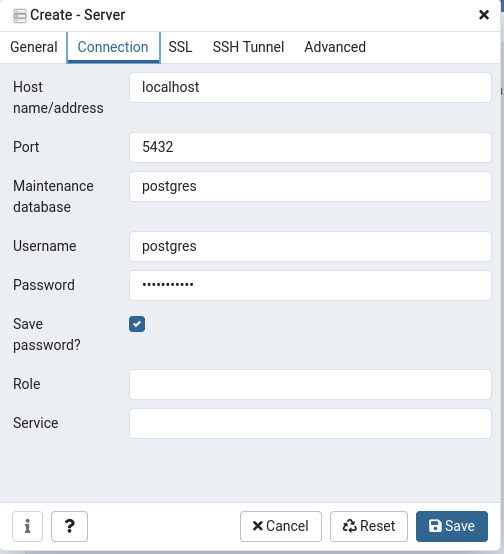Viewport: 504px width, 554px height.
Task: Open help with the question mark icon
Action: (69, 526)
